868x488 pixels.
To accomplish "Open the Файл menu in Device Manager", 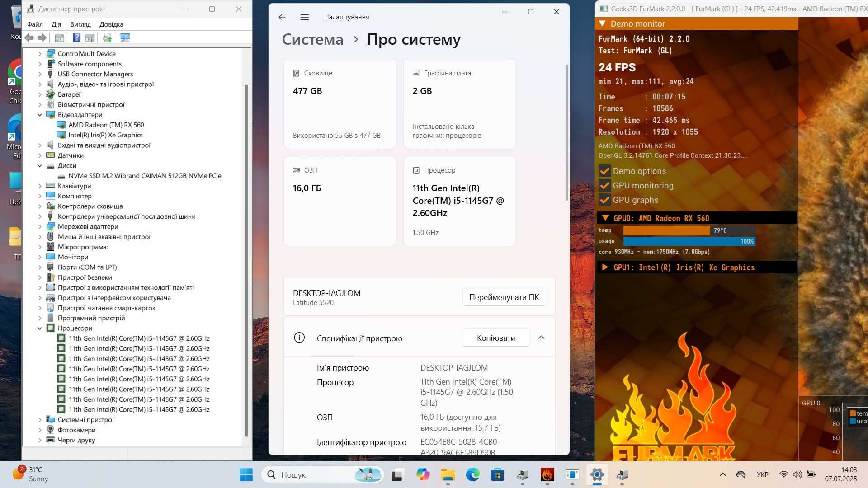I will click(35, 24).
